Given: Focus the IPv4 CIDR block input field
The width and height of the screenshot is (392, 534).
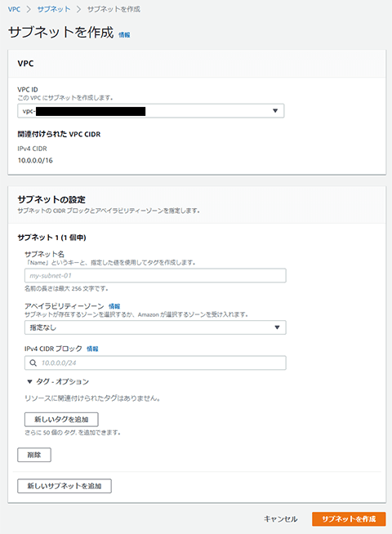Looking at the screenshot, I should click(155, 363).
